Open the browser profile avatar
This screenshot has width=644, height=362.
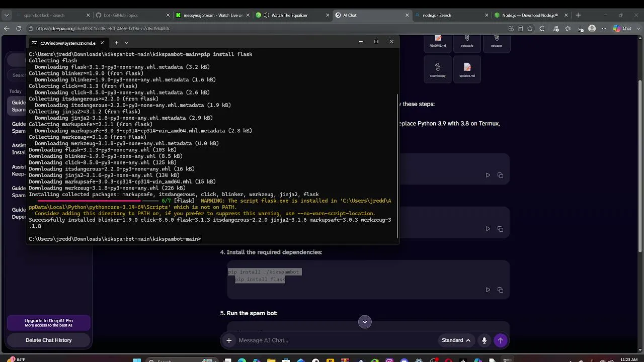point(592,29)
